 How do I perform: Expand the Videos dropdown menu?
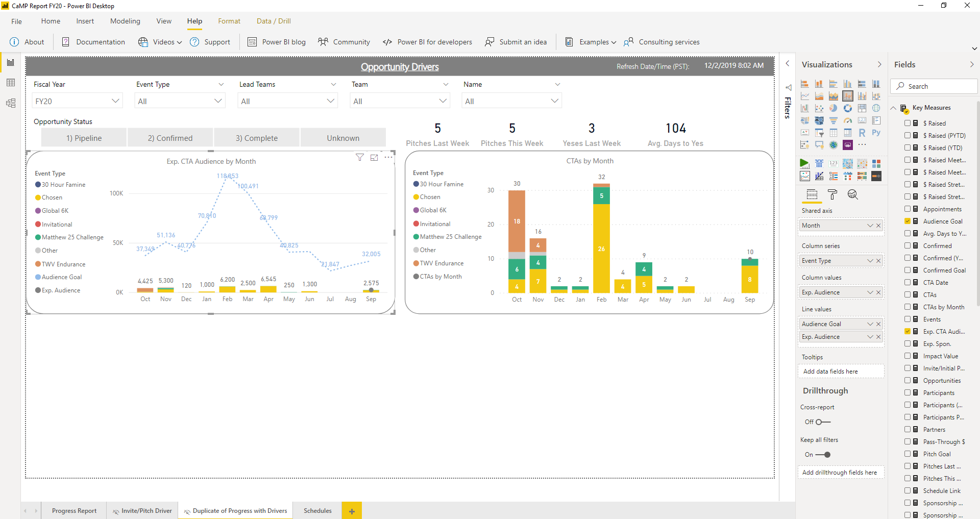tap(160, 42)
